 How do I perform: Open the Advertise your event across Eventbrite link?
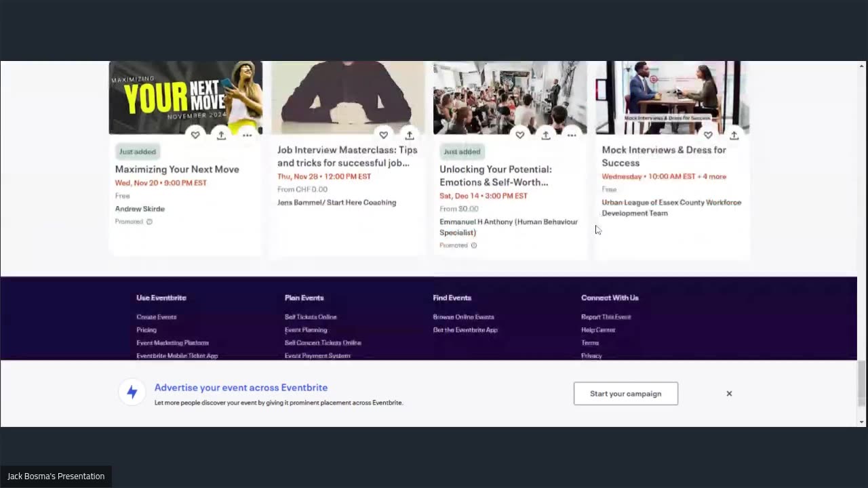241,388
